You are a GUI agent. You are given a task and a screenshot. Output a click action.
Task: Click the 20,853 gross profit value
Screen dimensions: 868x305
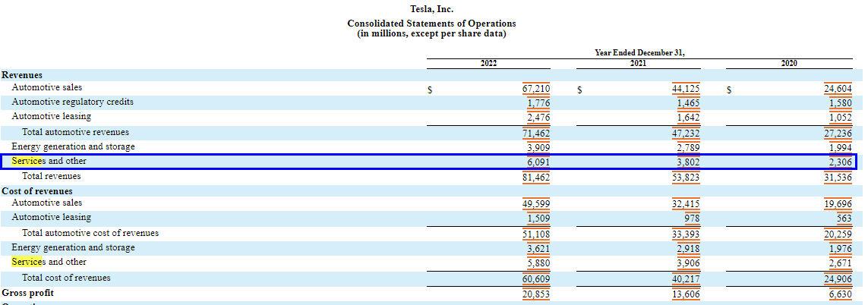click(536, 294)
